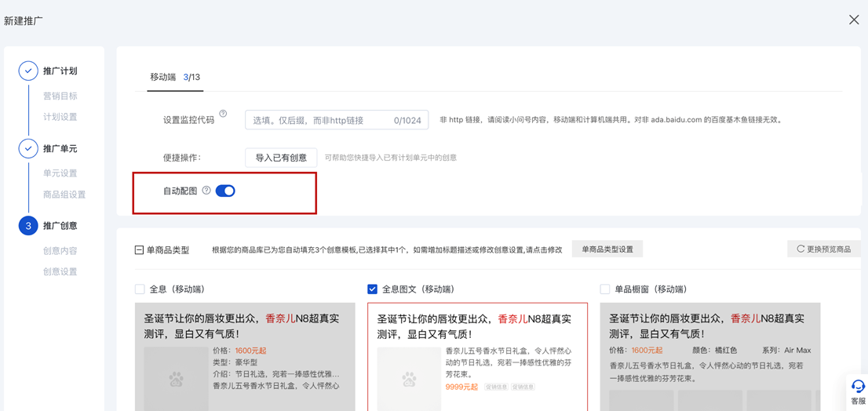Image resolution: width=868 pixels, height=411 pixels.
Task: Select the 推广单元 step label
Action: pos(60,148)
